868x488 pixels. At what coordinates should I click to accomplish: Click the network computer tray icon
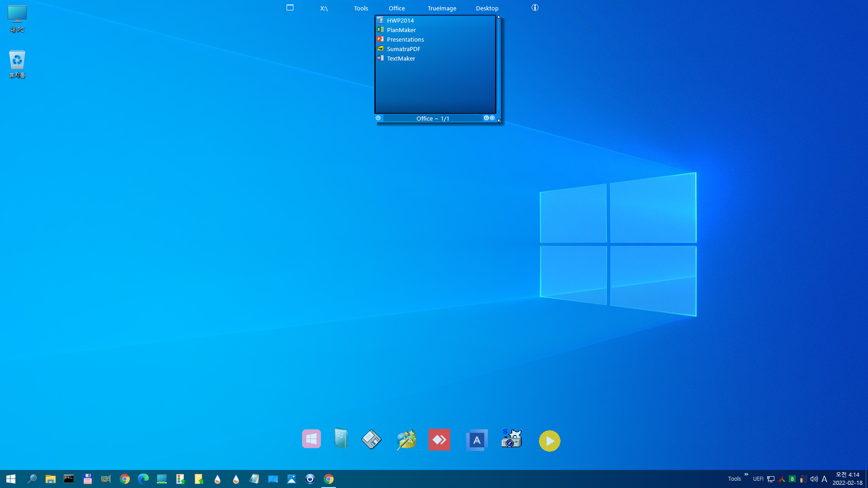(x=771, y=479)
